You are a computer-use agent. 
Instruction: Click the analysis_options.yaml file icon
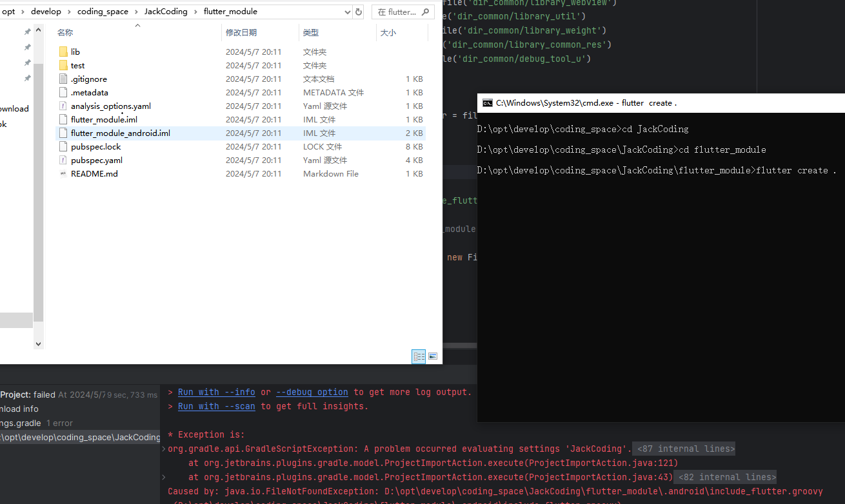[x=63, y=106]
